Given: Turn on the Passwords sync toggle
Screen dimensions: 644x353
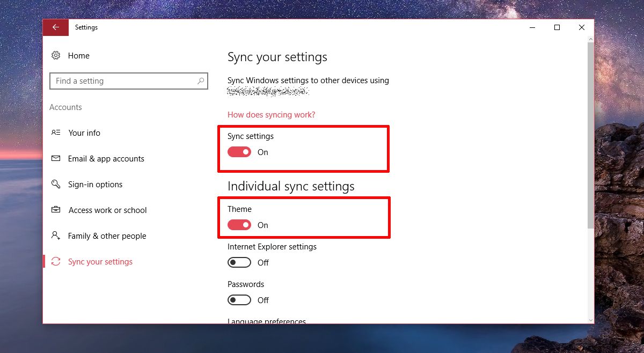Looking at the screenshot, I should point(239,300).
